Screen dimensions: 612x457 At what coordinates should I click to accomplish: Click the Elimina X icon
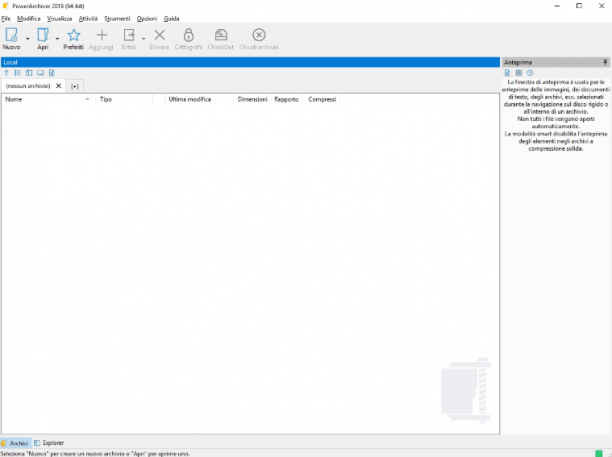pyautogui.click(x=159, y=35)
